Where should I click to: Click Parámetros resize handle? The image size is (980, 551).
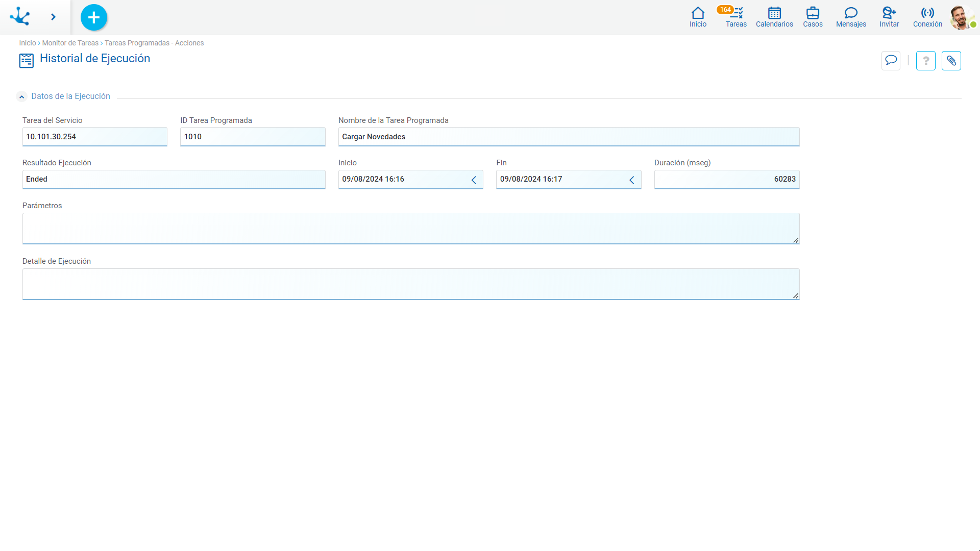[x=796, y=240]
